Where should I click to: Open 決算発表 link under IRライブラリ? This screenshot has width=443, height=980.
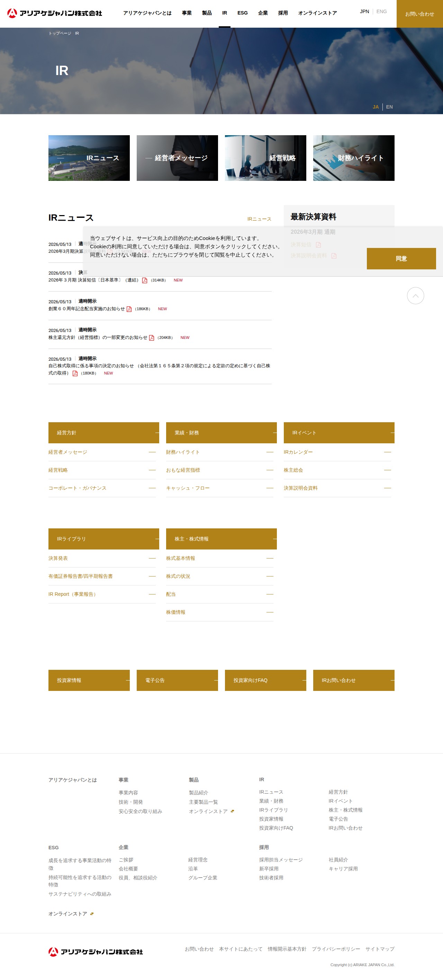(102, 558)
